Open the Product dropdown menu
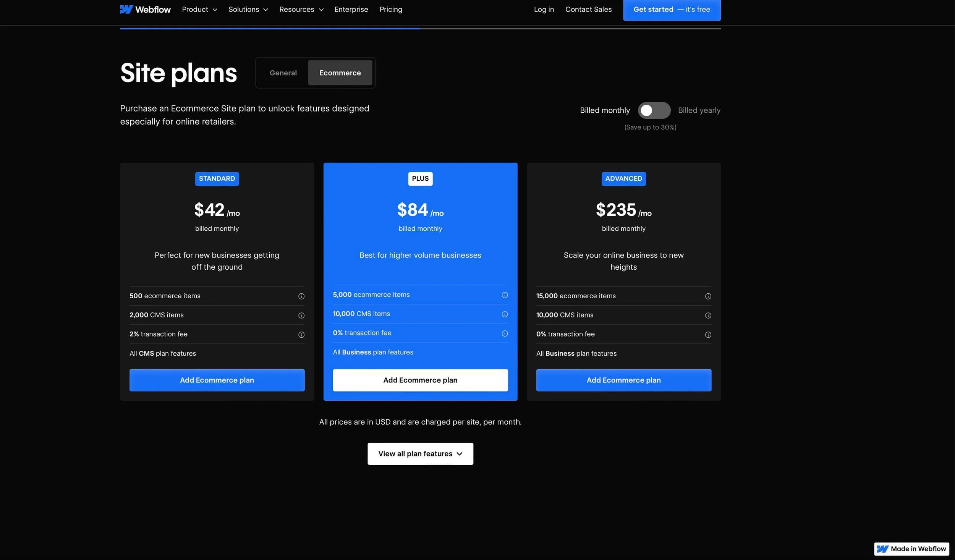Screen dimensions: 955x560 coord(199,10)
